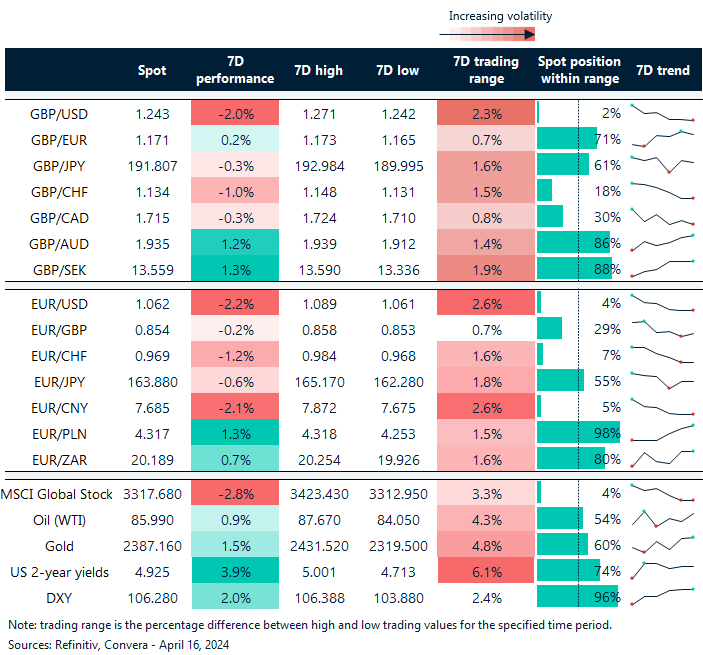The image size is (703, 655).
Task: Click the Gold spot value 2387.160
Action: 150,545
